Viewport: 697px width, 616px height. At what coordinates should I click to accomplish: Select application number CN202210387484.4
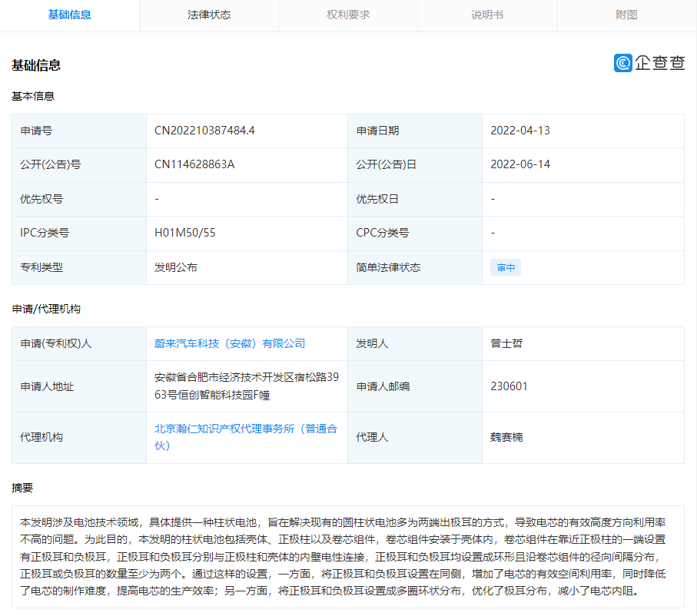point(204,131)
